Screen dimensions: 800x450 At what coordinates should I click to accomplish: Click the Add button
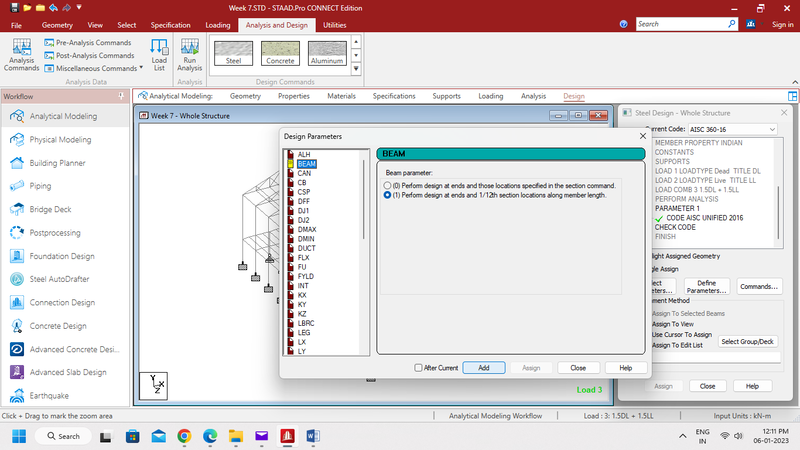[x=484, y=368]
